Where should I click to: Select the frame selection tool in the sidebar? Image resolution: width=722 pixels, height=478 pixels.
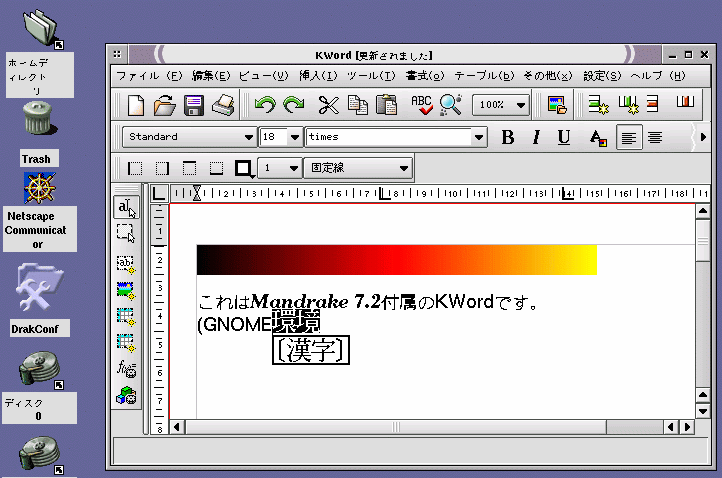[125, 233]
